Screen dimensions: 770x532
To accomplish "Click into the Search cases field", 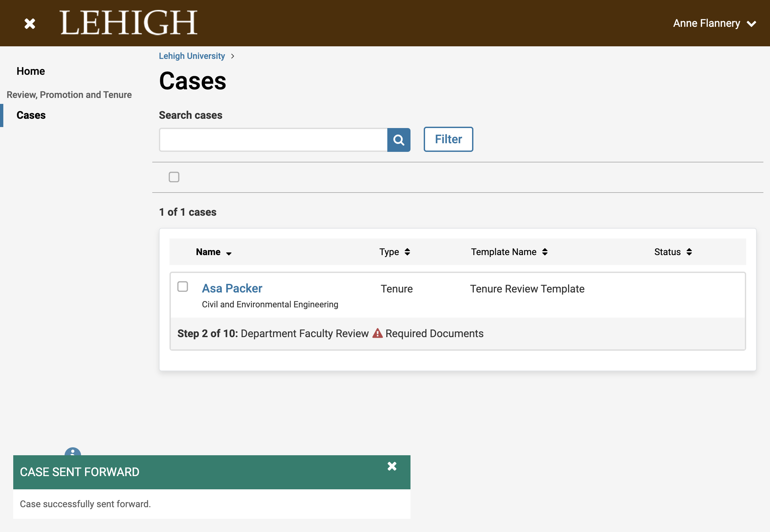I will [x=273, y=140].
